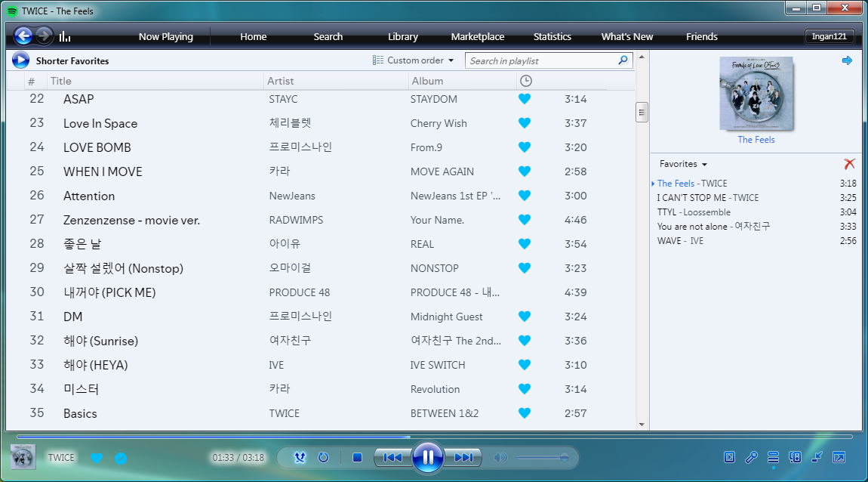Sort by the Artist column header
The image size is (868, 482).
point(336,81)
